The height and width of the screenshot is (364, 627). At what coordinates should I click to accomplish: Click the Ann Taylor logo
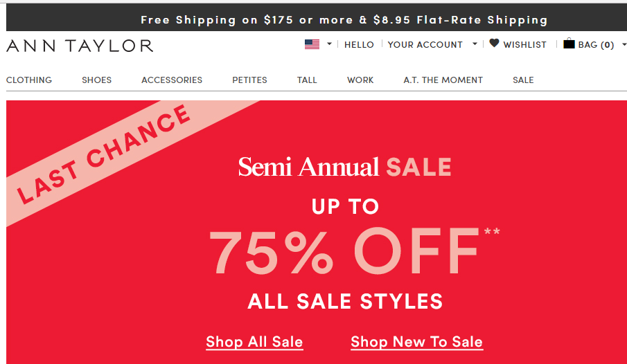tap(80, 46)
